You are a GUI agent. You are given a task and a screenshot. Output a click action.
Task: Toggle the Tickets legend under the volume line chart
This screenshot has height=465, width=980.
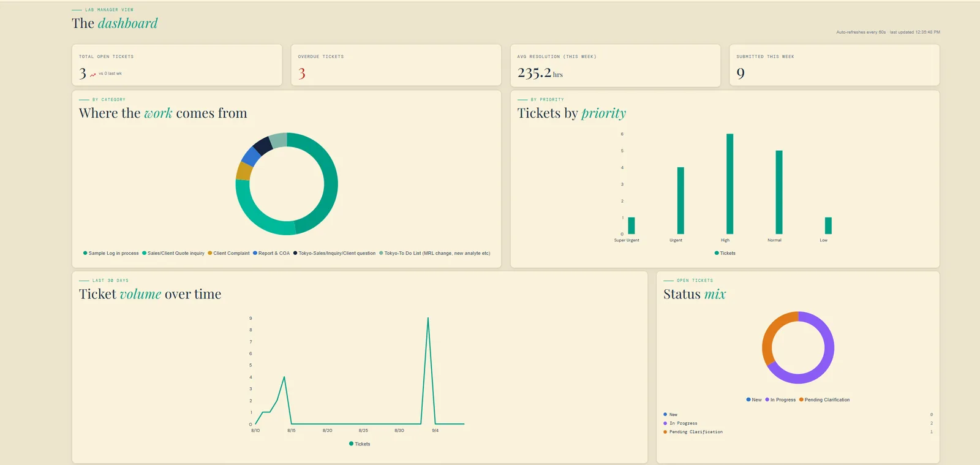[x=360, y=444]
